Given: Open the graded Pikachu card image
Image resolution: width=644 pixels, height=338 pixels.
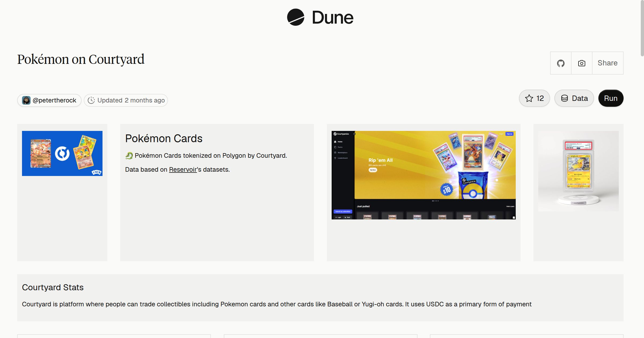Looking at the screenshot, I should (578, 171).
